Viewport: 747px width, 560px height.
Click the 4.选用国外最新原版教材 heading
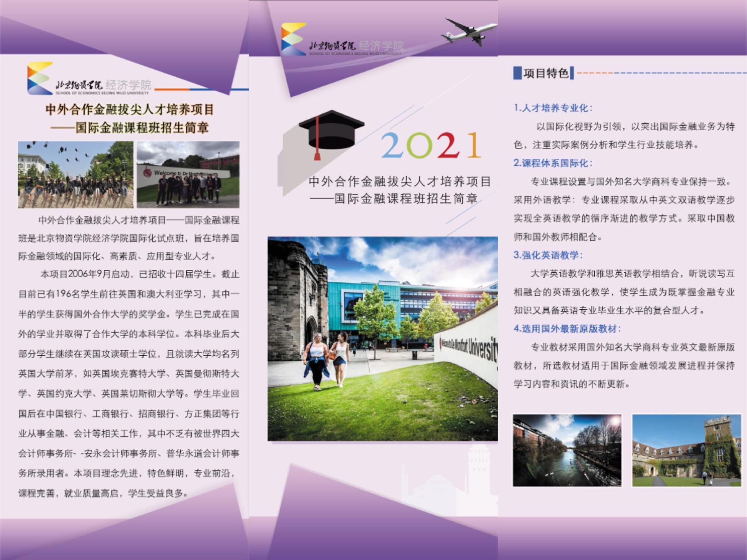coord(567,329)
